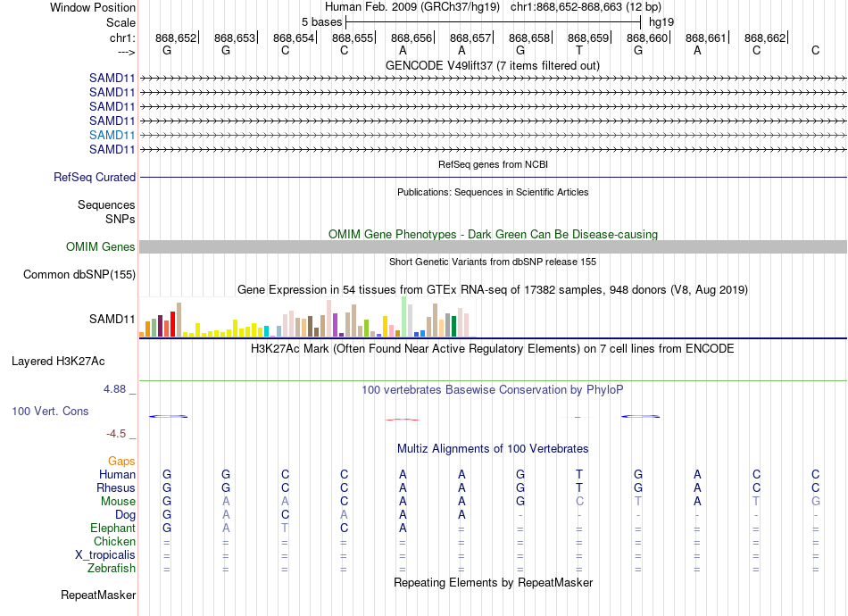
Task: Click the tall light-green GTEx expression bar
Action: point(404,316)
